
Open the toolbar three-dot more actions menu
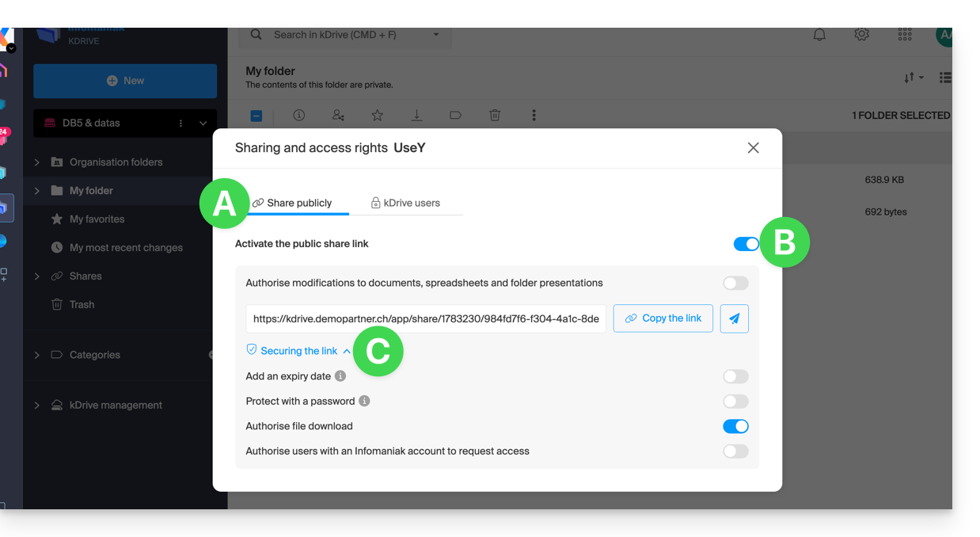pyautogui.click(x=534, y=116)
